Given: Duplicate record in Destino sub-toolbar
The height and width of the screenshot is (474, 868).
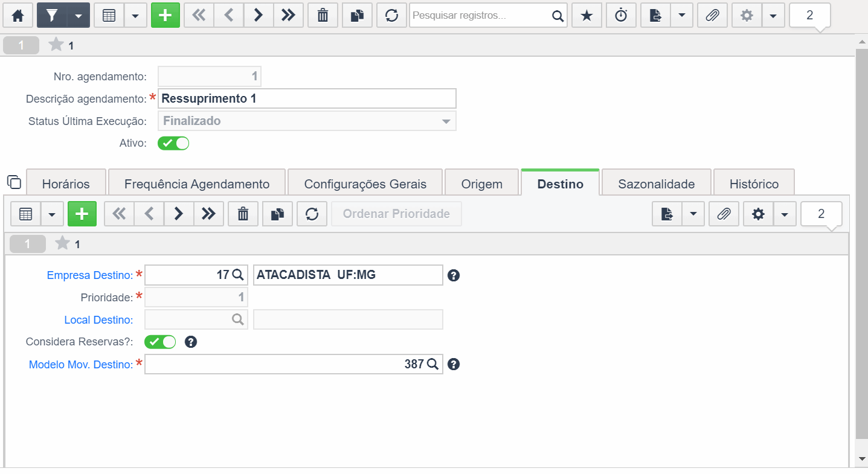Looking at the screenshot, I should click(277, 214).
